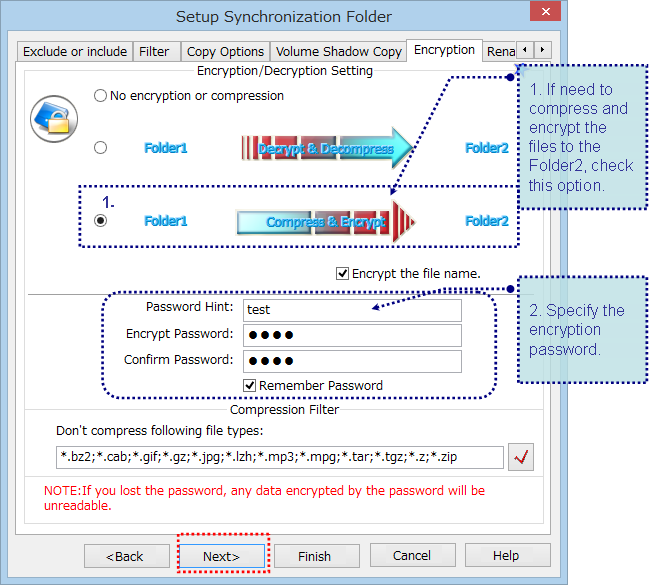Click the Finish button
Screen dimensions: 649x585
317,556
